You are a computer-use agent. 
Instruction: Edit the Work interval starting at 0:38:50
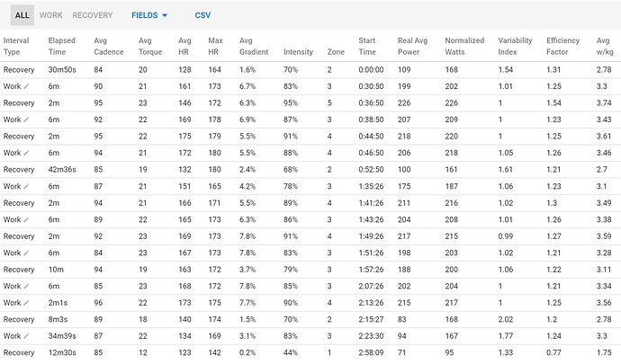click(x=26, y=120)
